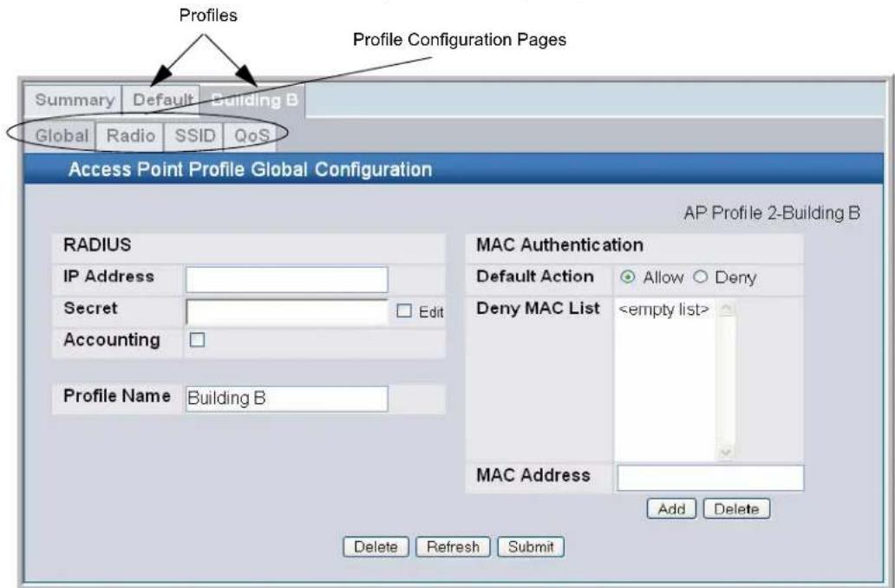895x588 pixels.
Task: Click the Profile Name field
Action: (x=286, y=398)
